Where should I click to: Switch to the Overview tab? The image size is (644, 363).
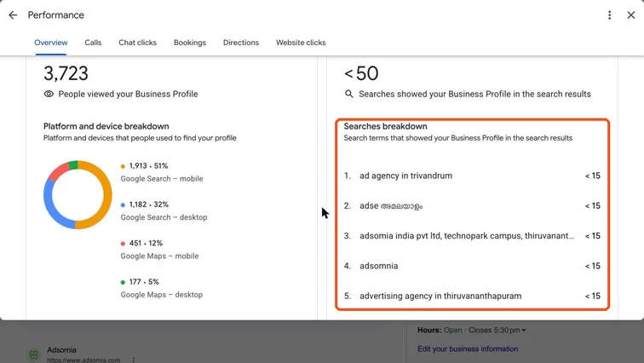[x=51, y=43]
